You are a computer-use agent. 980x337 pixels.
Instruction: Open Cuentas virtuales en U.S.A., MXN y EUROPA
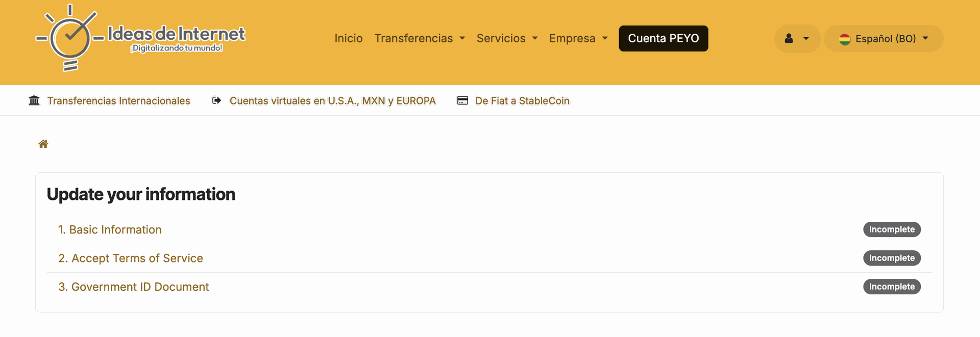coord(332,101)
